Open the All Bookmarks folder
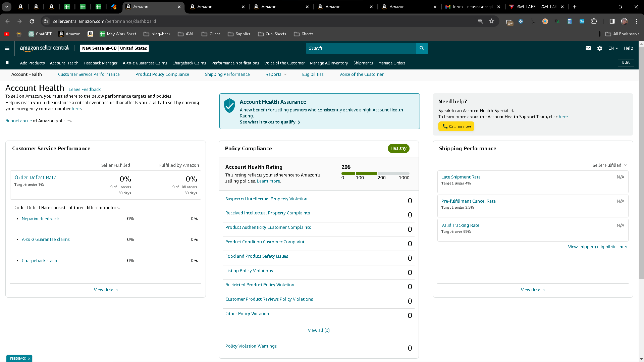This screenshot has width=644, height=362. point(623,34)
